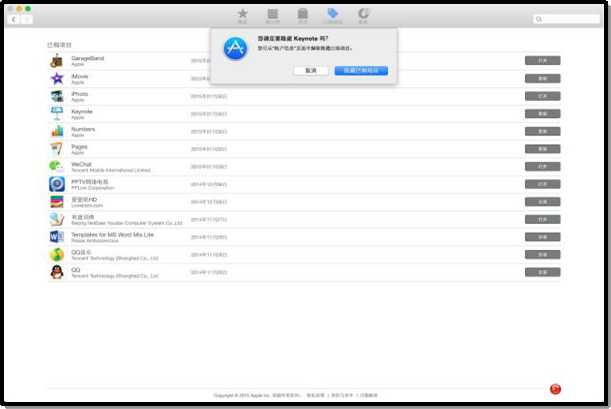The height and width of the screenshot is (409, 611).
Task: Confirm with the blue Hide Purchase button
Action: click(x=361, y=71)
